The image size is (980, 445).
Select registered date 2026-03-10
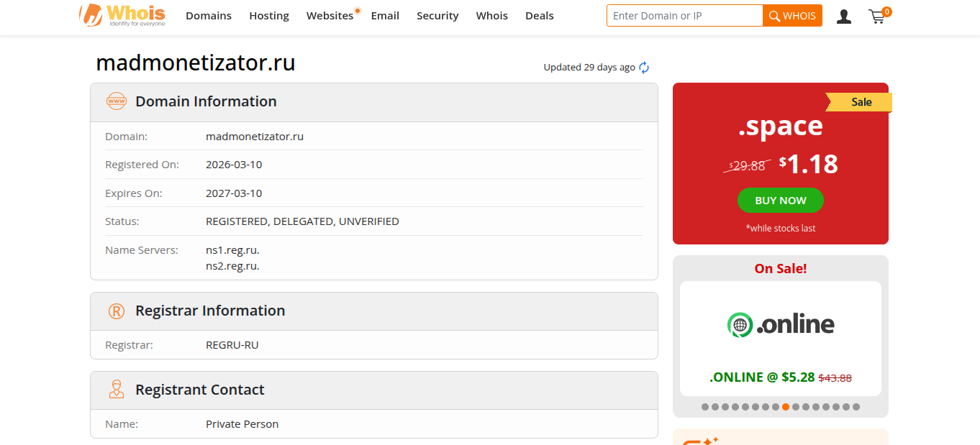click(x=234, y=165)
